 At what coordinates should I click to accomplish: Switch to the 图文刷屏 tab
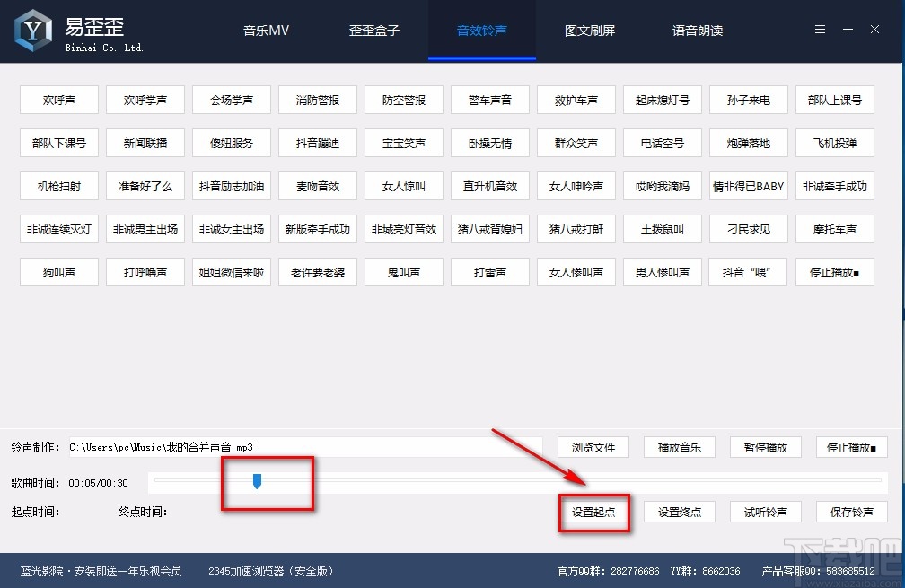[589, 30]
